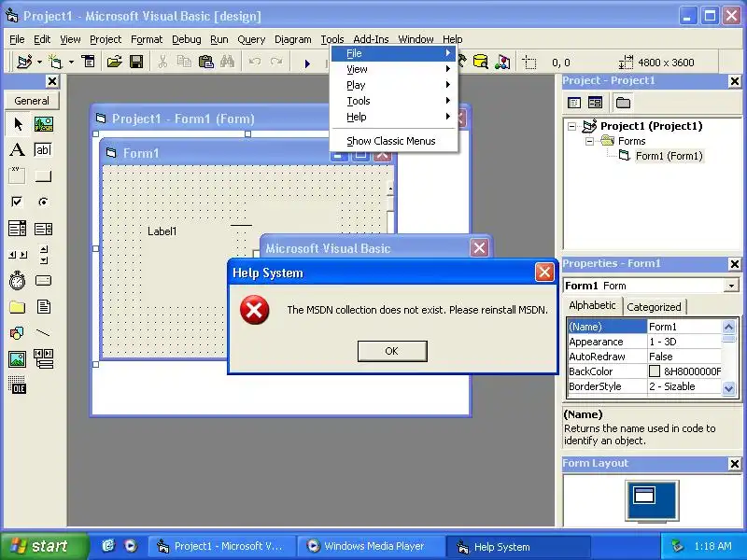Screen dimensions: 747x560
Task: Collapse the Project1 (Project1) tree node
Action: coord(571,126)
